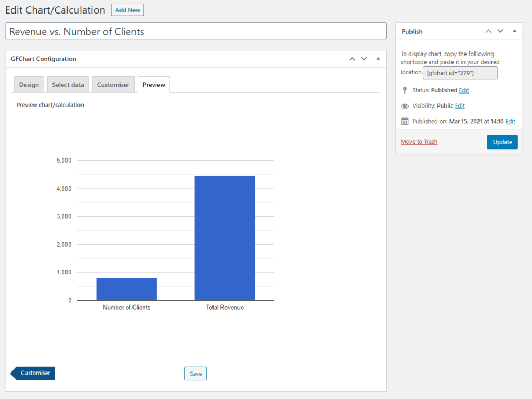532x399 pixels.
Task: Move the GFChart Configuration panel down
Action: point(364,59)
